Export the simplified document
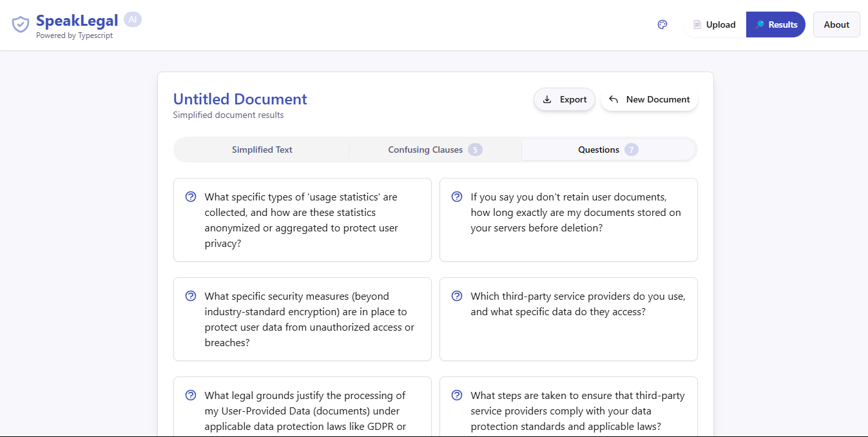Image resolution: width=868 pixels, height=437 pixels. tap(564, 99)
